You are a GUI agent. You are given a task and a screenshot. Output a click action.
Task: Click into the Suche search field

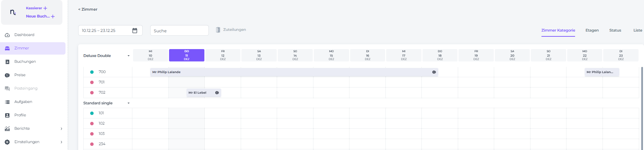pyautogui.click(x=179, y=31)
